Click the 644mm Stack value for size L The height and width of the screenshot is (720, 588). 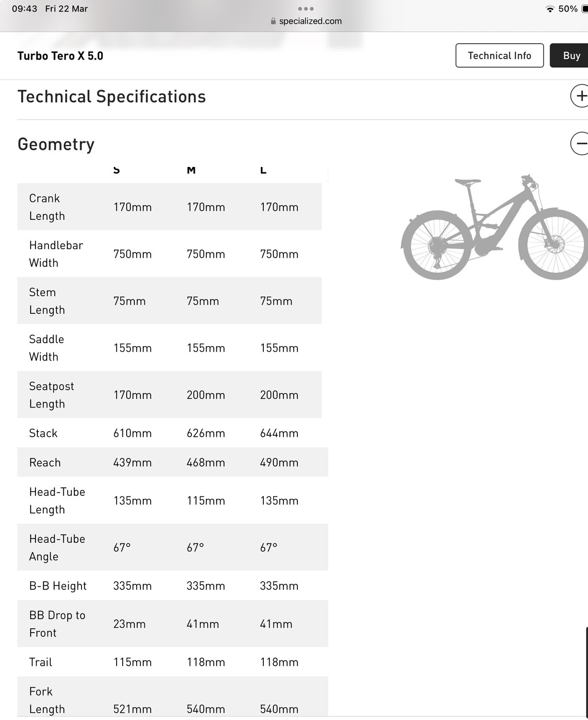click(279, 433)
